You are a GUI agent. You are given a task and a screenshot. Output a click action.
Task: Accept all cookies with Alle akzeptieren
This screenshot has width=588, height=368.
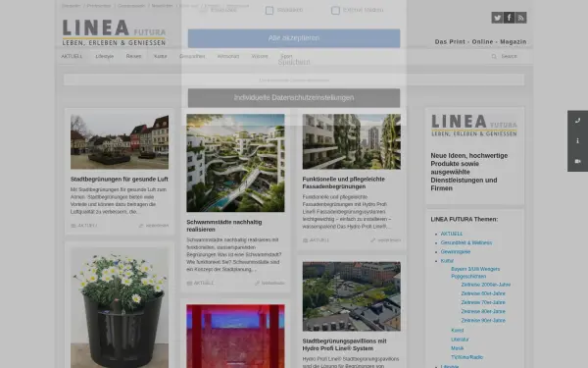pos(294,38)
